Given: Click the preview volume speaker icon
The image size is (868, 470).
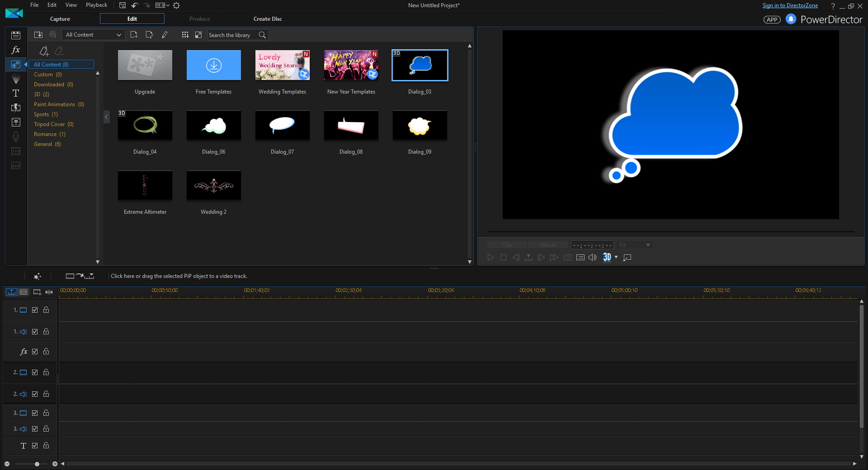Looking at the screenshot, I should pyautogui.click(x=593, y=258).
